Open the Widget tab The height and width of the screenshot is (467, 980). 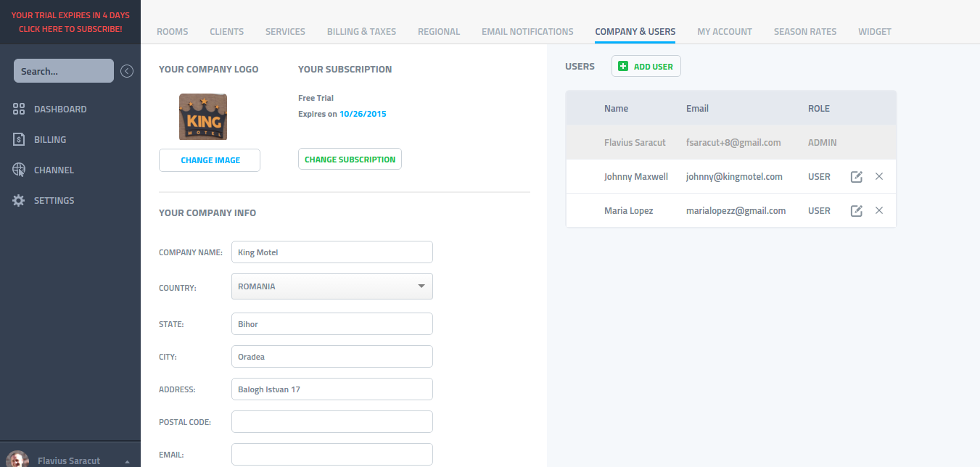coord(875,32)
